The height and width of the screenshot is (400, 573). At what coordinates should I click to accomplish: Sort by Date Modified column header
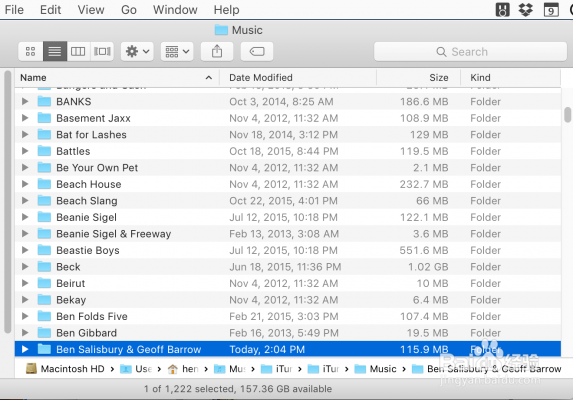(x=297, y=77)
